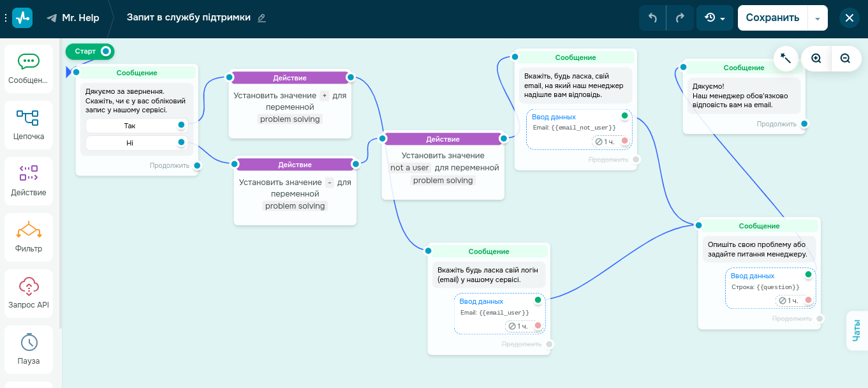868x388 pixels.
Task: Select the Сообщения block in the sidebar
Action: 28,68
